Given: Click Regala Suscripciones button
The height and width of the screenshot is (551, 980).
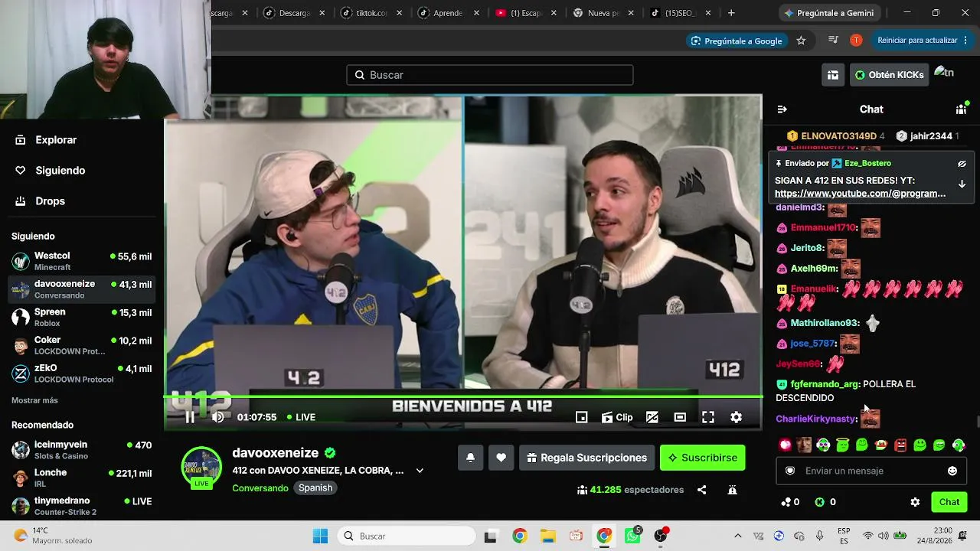Looking at the screenshot, I should pyautogui.click(x=587, y=458).
